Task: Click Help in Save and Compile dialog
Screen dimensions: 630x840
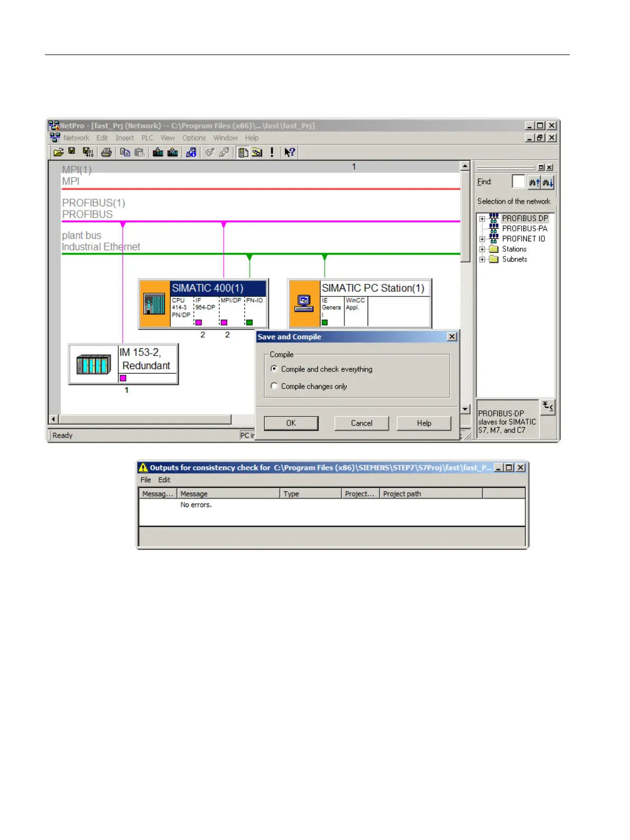Action: click(x=424, y=423)
